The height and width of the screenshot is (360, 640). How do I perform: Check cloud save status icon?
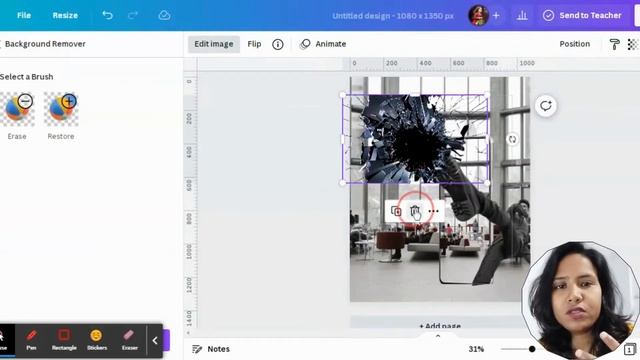point(164,16)
